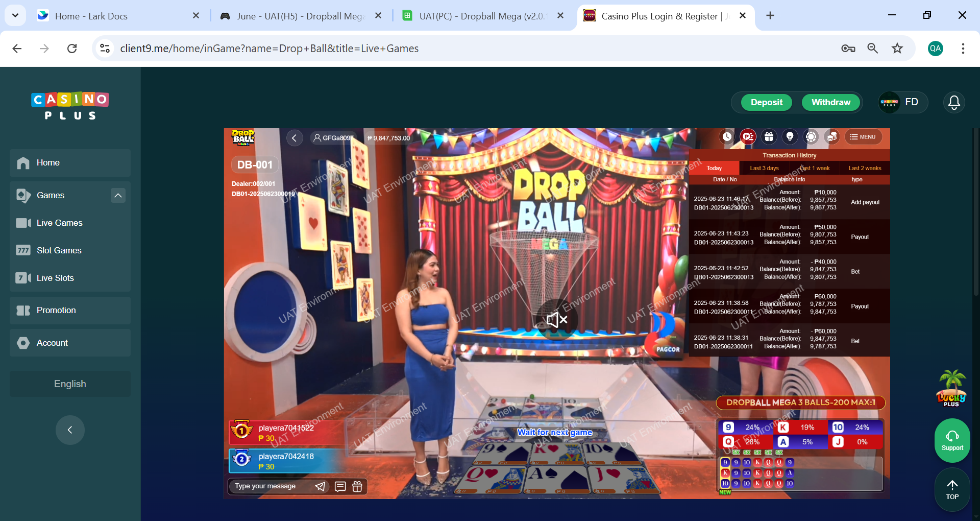Open the chat gift icon
Image resolution: width=980 pixels, height=521 pixels.
coord(357,486)
